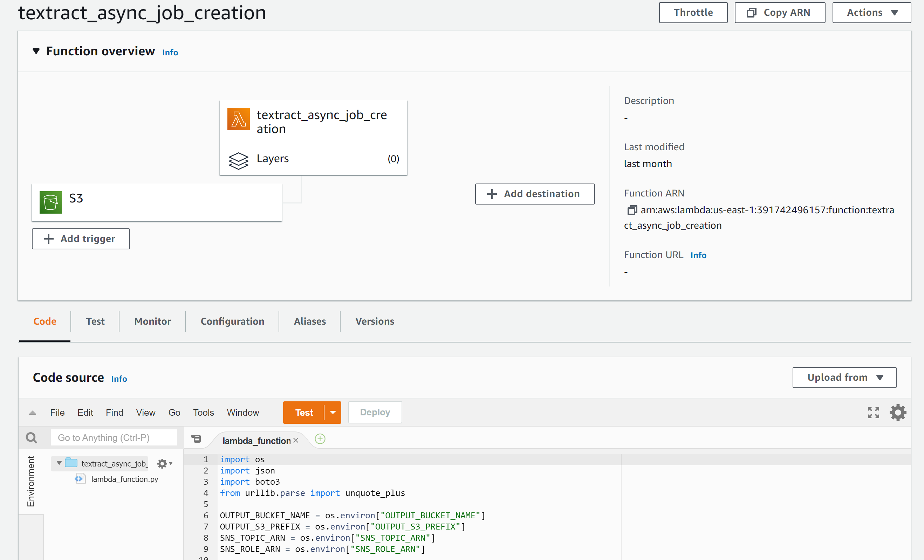Click the editor settings gear icon
Viewport: 924px width, 560px height.
click(898, 412)
